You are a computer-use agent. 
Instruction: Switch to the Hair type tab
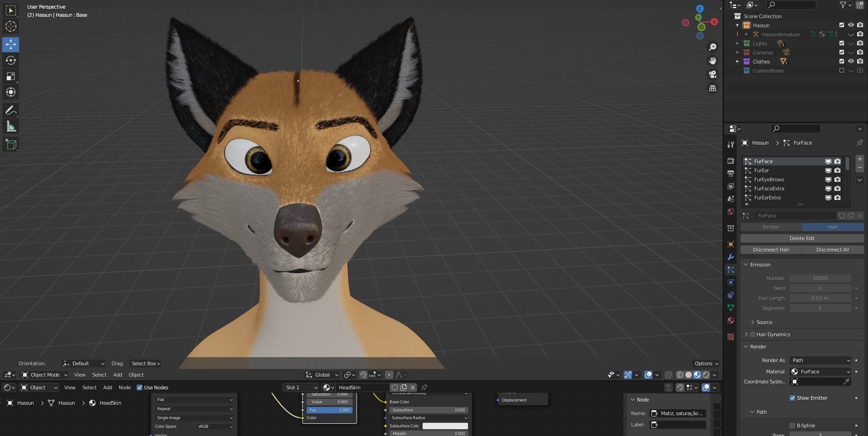[833, 227]
